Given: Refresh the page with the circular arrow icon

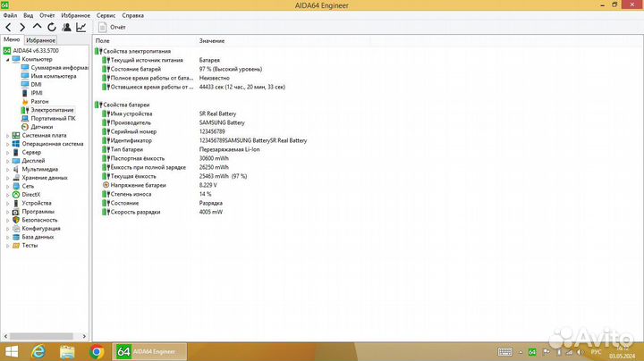Looking at the screenshot, I should click(52, 27).
